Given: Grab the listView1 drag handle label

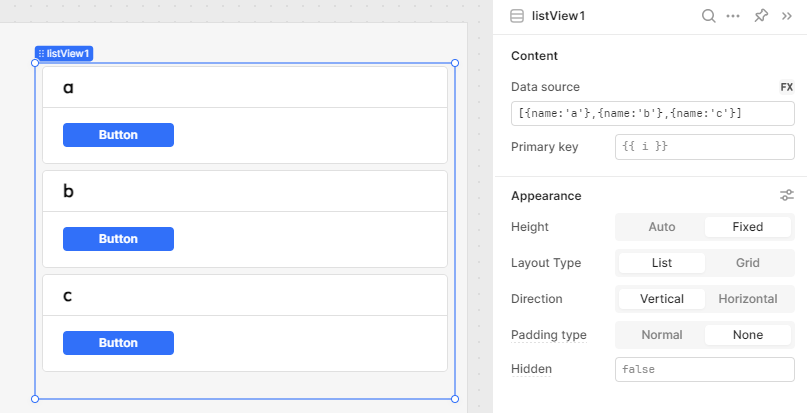Looking at the screenshot, I should (64, 54).
